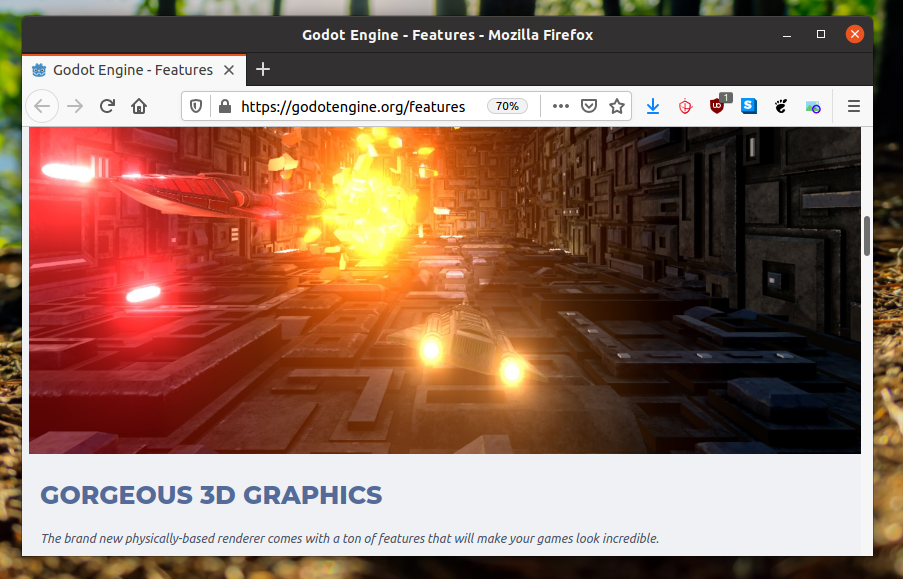Click the 3D spaceship tunnel screenshot
Screen dimensions: 903x579
click(445, 290)
